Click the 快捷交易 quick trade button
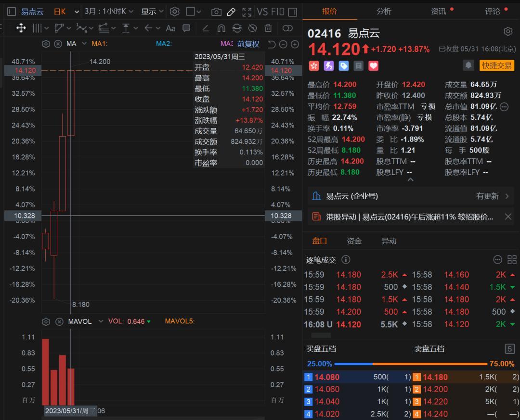Image resolution: width=520 pixels, height=420 pixels. 496,65
